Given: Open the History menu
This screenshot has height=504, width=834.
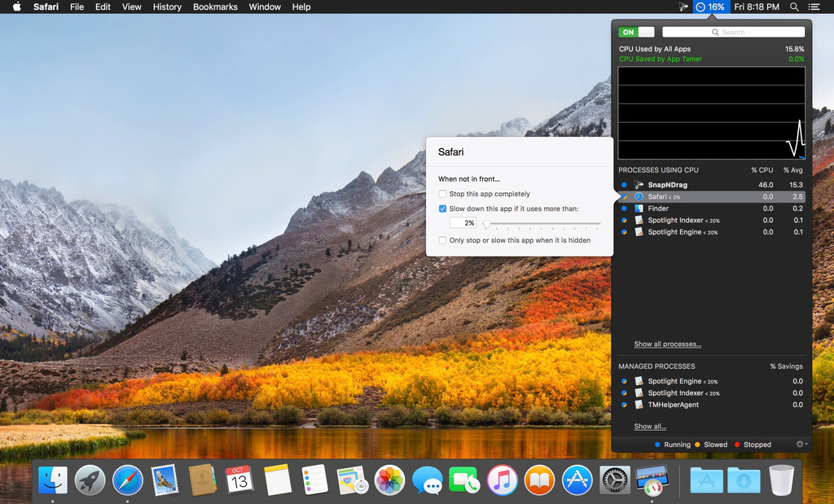Looking at the screenshot, I should tap(167, 7).
